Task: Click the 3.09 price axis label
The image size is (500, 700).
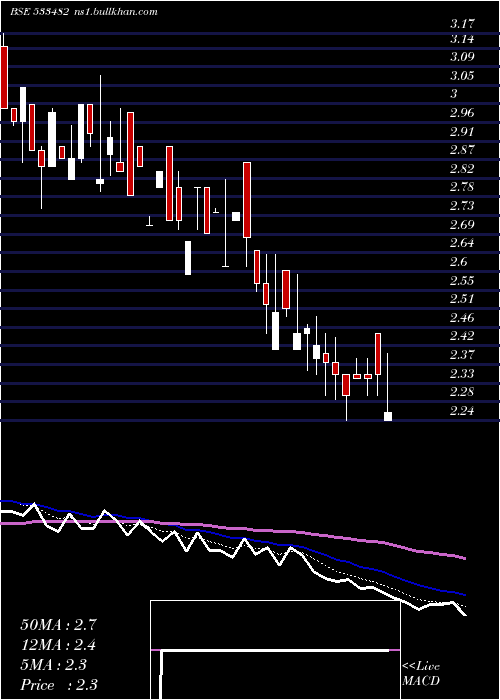Action: (462, 57)
